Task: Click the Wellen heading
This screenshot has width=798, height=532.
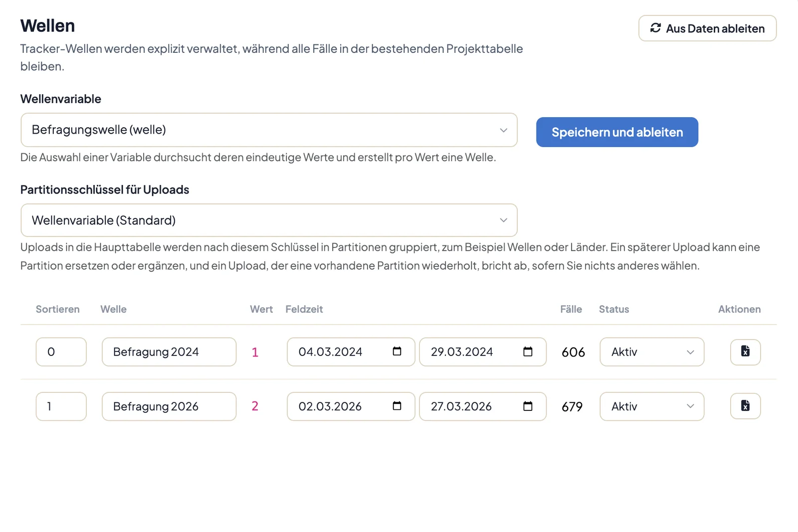Action: pyautogui.click(x=47, y=26)
